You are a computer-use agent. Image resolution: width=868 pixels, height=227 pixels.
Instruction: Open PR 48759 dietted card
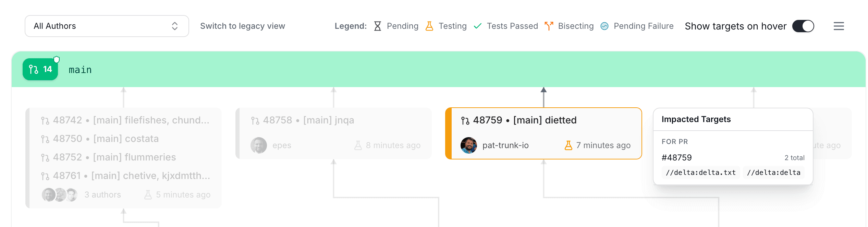click(x=544, y=120)
